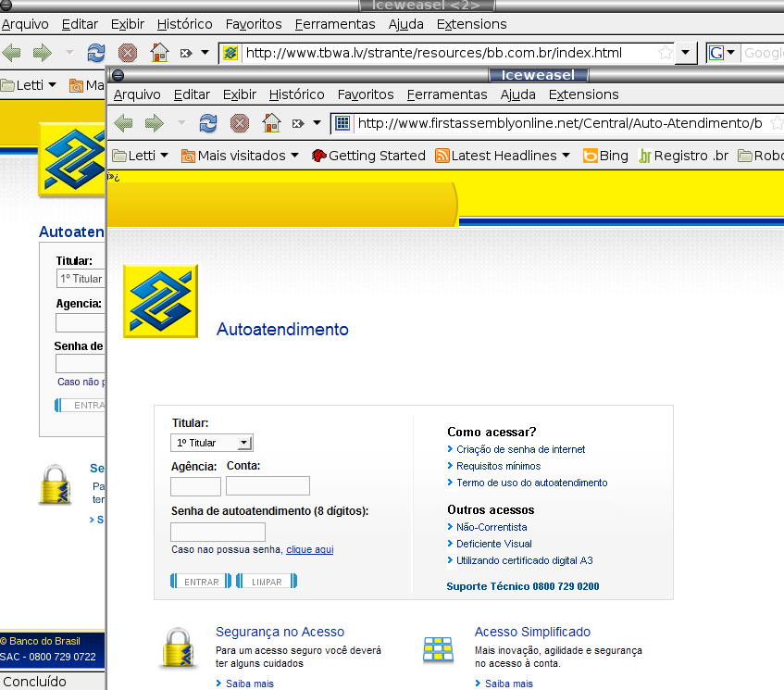Open Histórico menu in front window

tap(296, 94)
